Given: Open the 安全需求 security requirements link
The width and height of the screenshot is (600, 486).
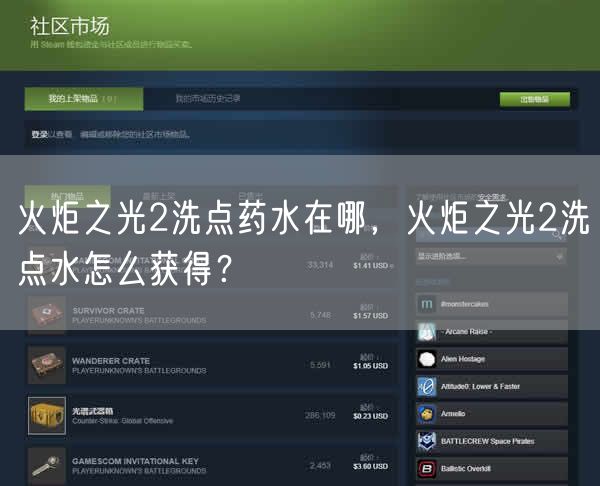Looking at the screenshot, I should pos(493,197).
